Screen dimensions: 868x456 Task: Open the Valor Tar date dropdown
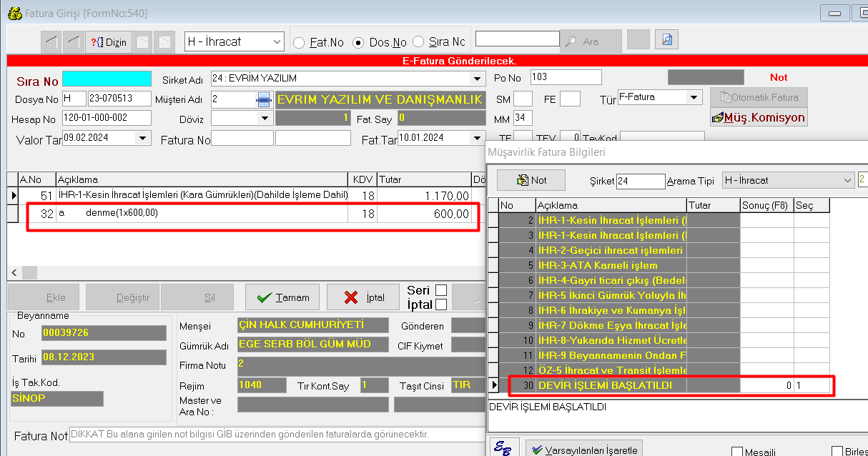[143, 138]
